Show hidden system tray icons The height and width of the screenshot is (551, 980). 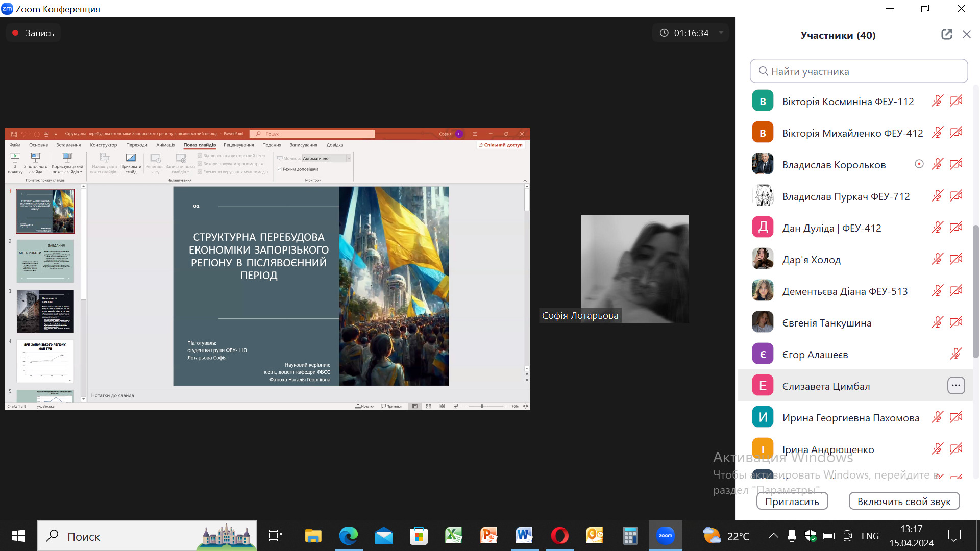coord(773,536)
